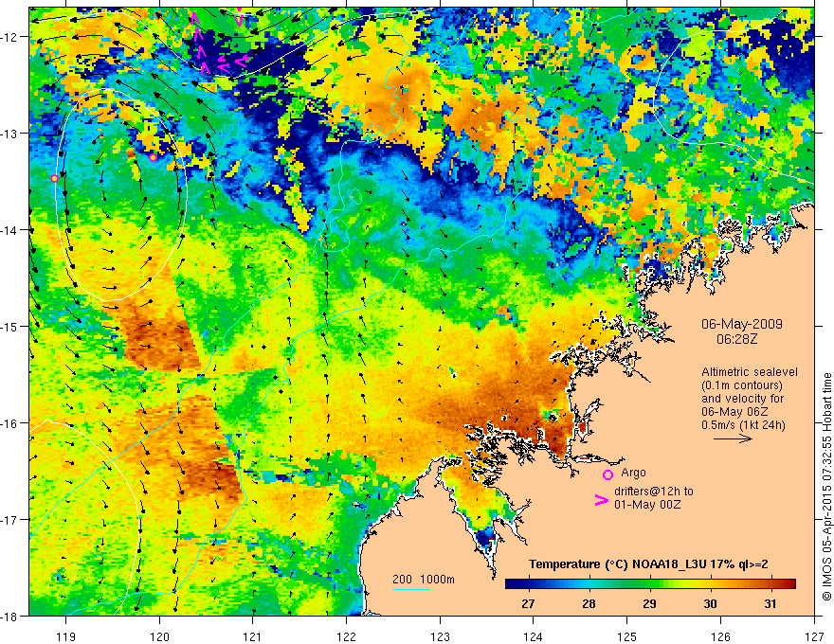Click the magenta drifter chevron legend symbol

pyautogui.click(x=601, y=500)
